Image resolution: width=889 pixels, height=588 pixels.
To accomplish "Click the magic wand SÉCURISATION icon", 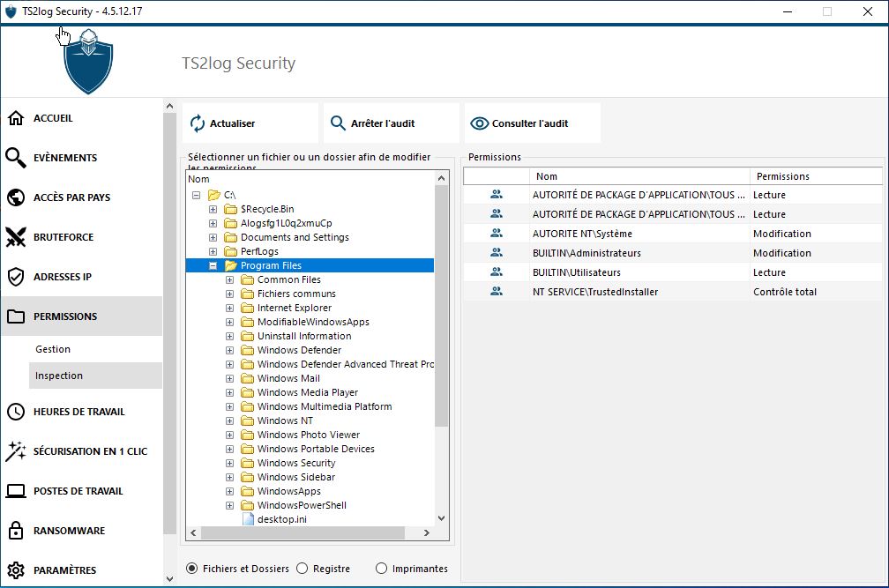I will click(x=16, y=450).
